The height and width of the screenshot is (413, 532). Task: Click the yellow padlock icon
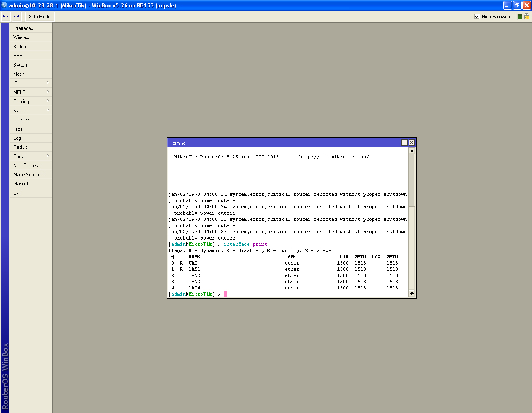(527, 17)
